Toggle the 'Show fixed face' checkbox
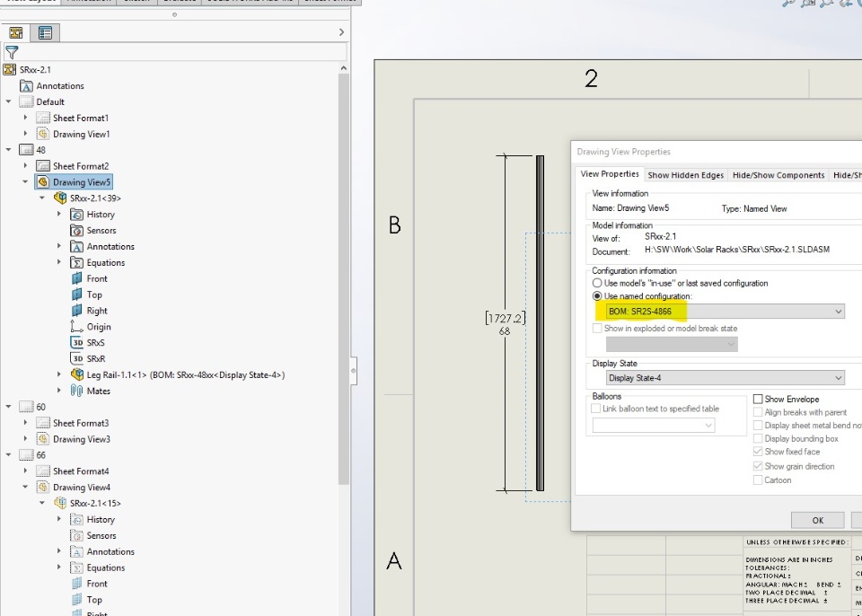 (x=758, y=452)
